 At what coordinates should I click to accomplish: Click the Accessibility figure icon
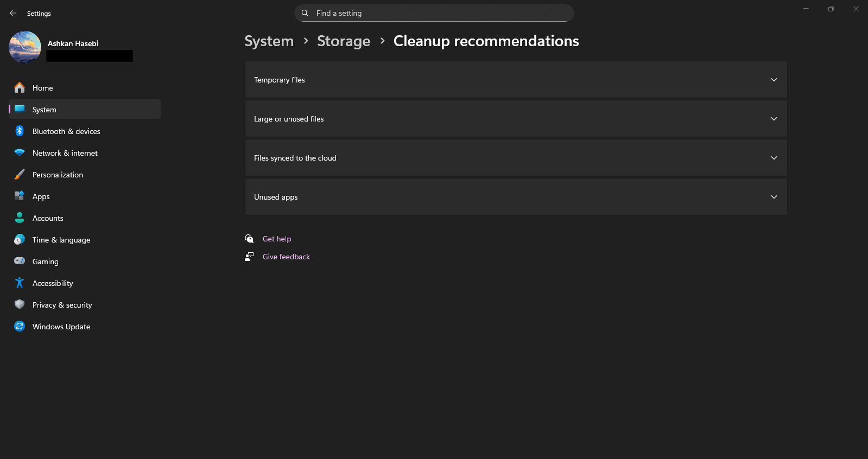coord(20,283)
